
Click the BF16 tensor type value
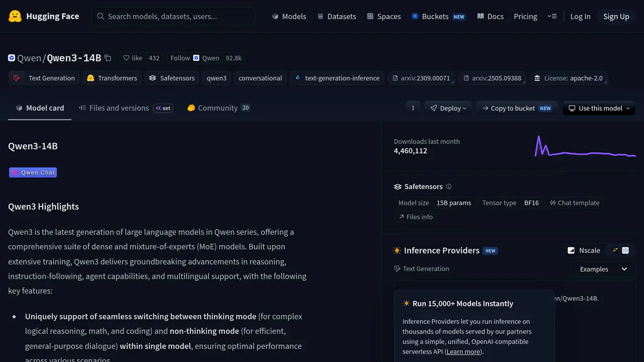point(531,203)
